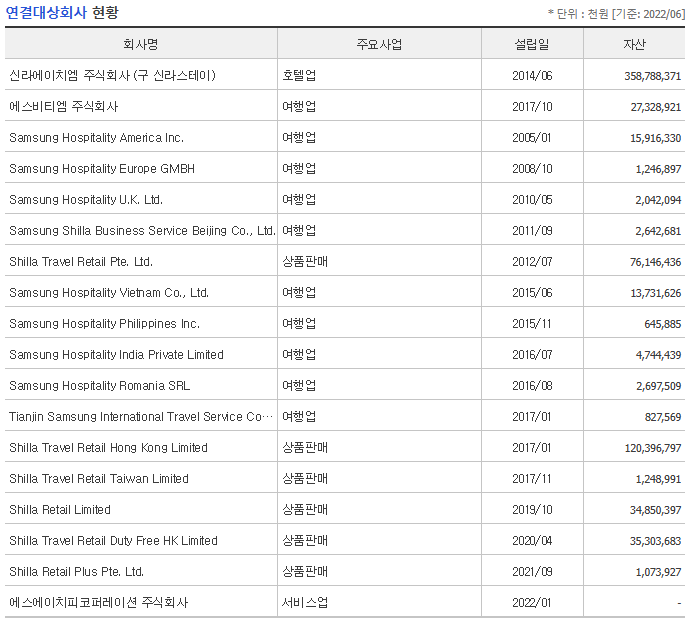Select asset value 2,697,509
Image resolution: width=696 pixels, height=634 pixels.
pos(658,386)
